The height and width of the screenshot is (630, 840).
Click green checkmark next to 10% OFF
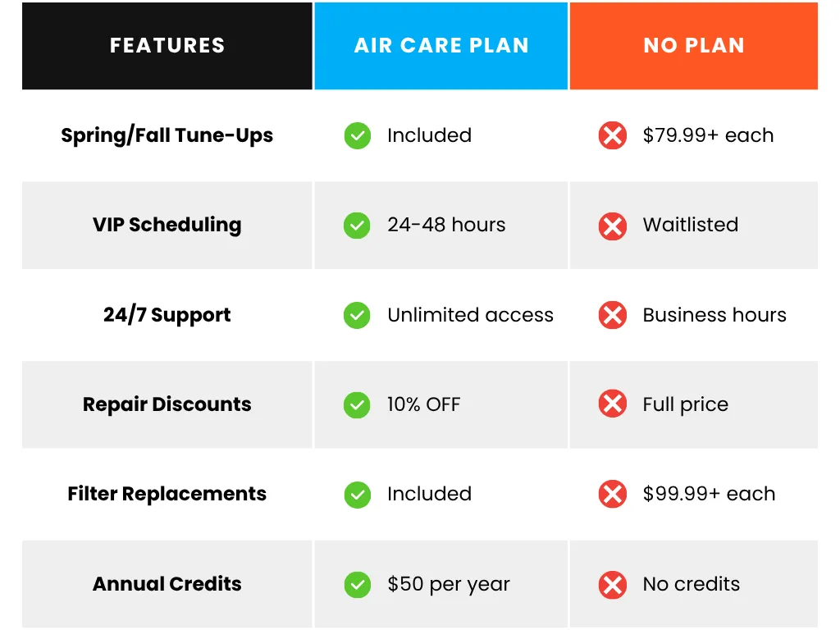[357, 404]
